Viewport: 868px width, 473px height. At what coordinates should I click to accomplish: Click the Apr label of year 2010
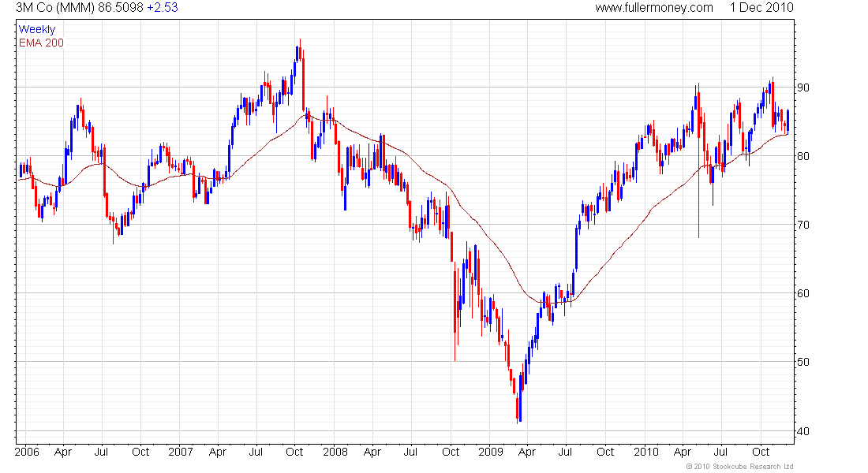[x=682, y=452]
